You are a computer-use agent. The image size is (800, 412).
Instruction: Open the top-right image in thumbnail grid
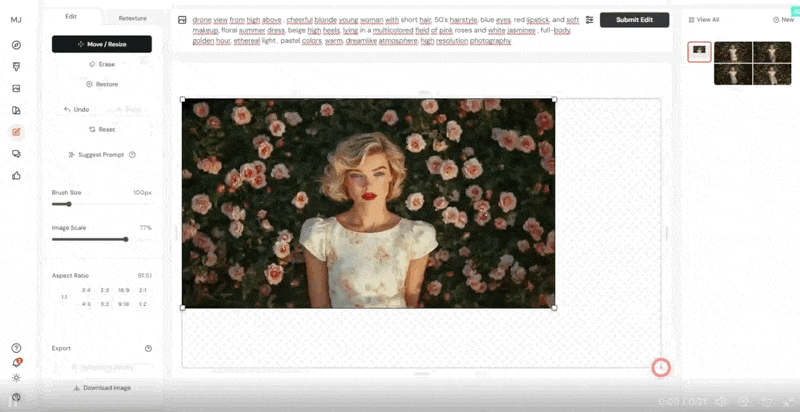click(x=772, y=53)
